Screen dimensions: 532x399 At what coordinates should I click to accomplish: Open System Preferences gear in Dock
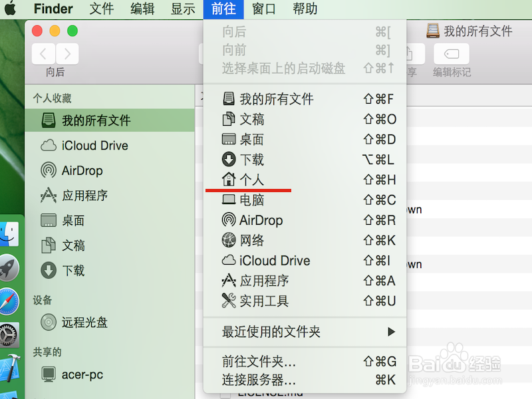[9, 335]
